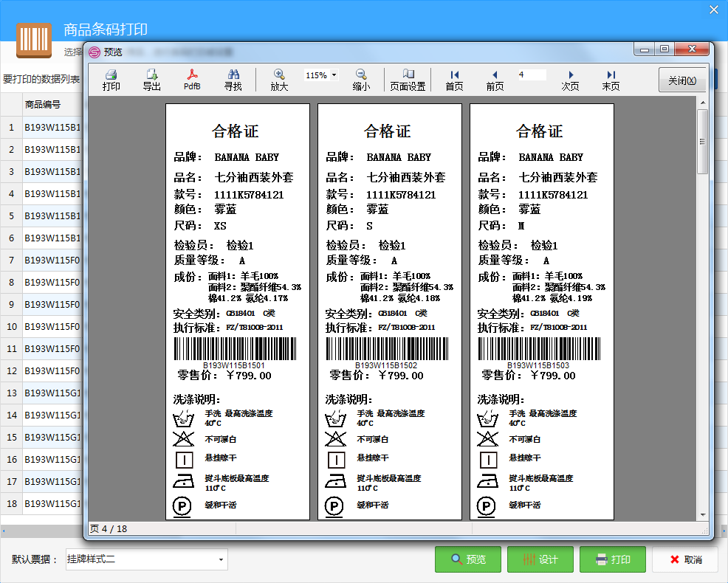Select row 1 in the data list

[x=42, y=127]
